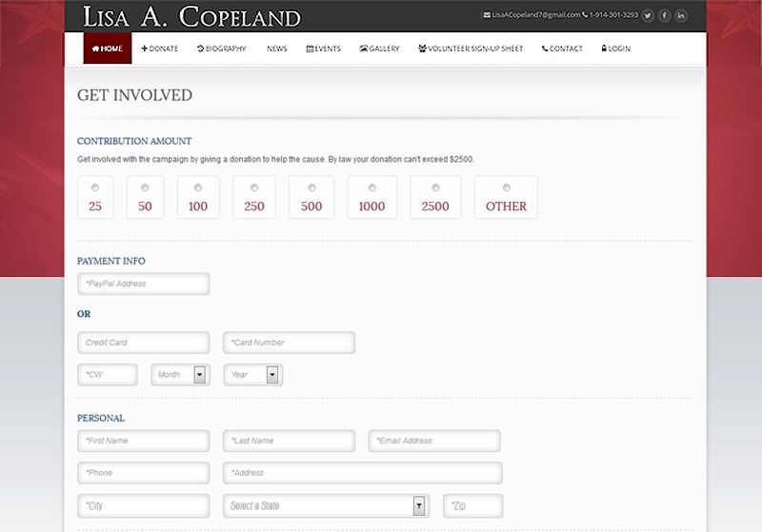Open the Facebook social icon
The image size is (762, 532).
coord(665,15)
